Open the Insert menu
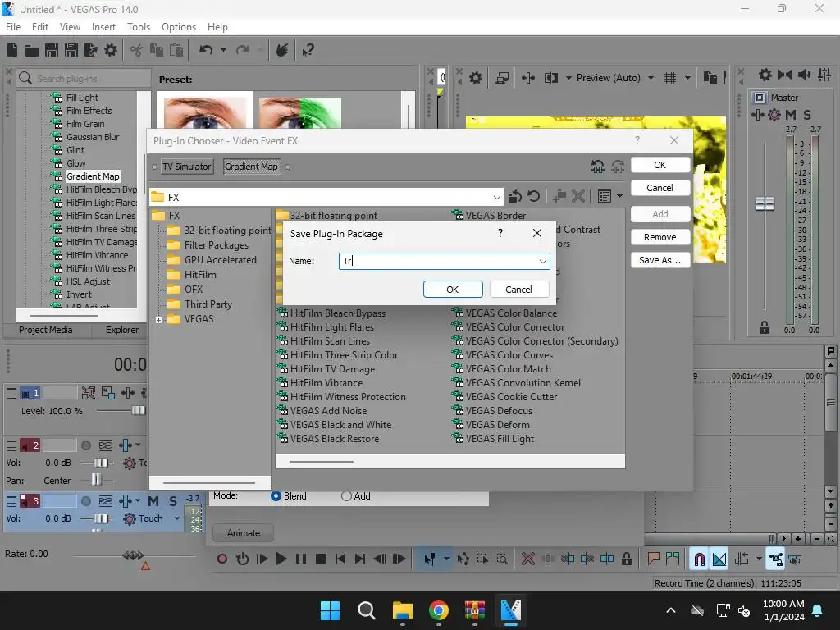 pos(103,27)
